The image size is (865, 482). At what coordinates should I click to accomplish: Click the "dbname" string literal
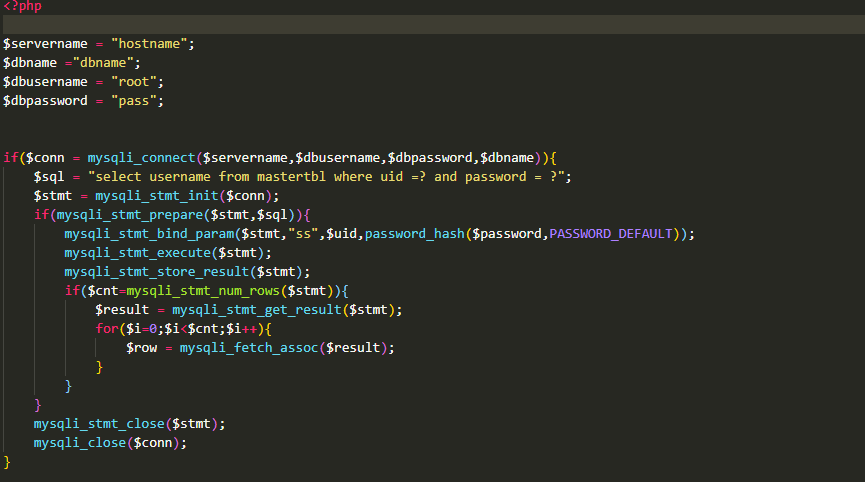(103, 63)
